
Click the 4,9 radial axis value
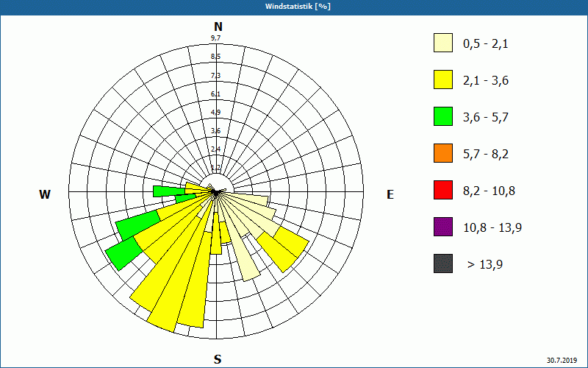[215, 113]
